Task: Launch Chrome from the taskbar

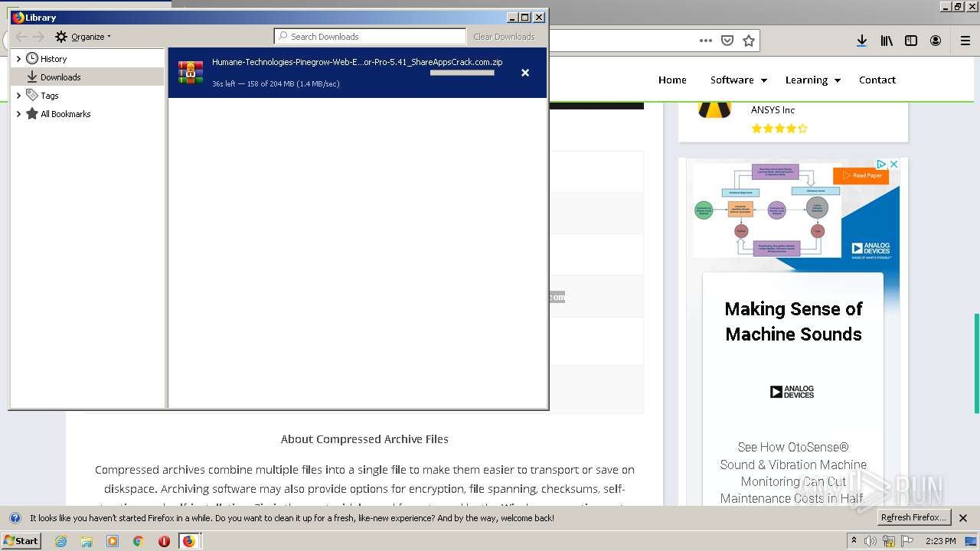Action: tap(138, 541)
